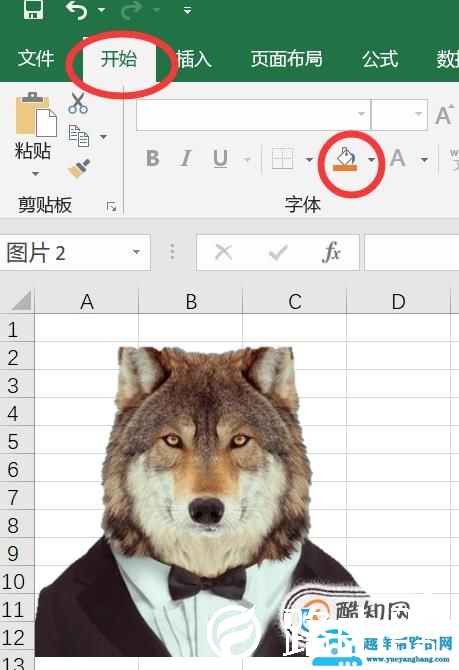Select row 1 header
The image size is (459, 670).
pos(17,329)
